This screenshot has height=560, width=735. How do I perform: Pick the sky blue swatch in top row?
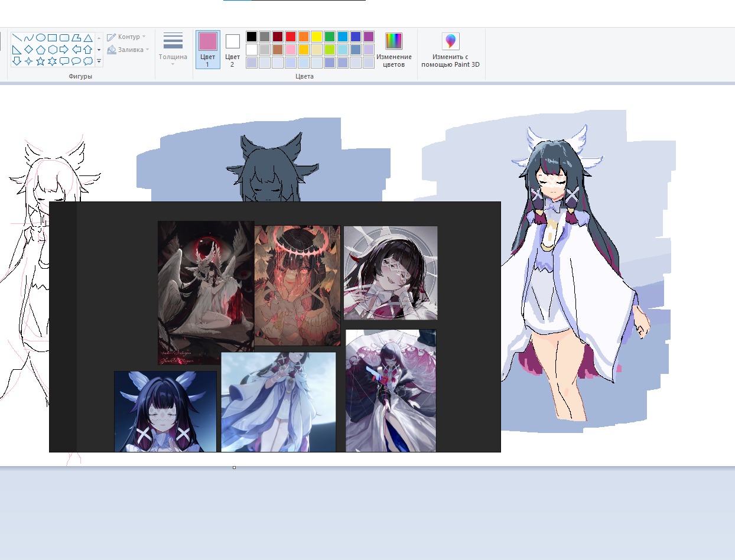pyautogui.click(x=343, y=37)
